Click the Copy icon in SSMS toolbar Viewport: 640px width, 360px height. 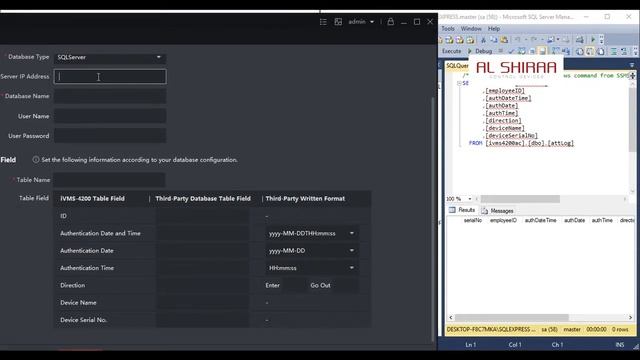pos(493,40)
